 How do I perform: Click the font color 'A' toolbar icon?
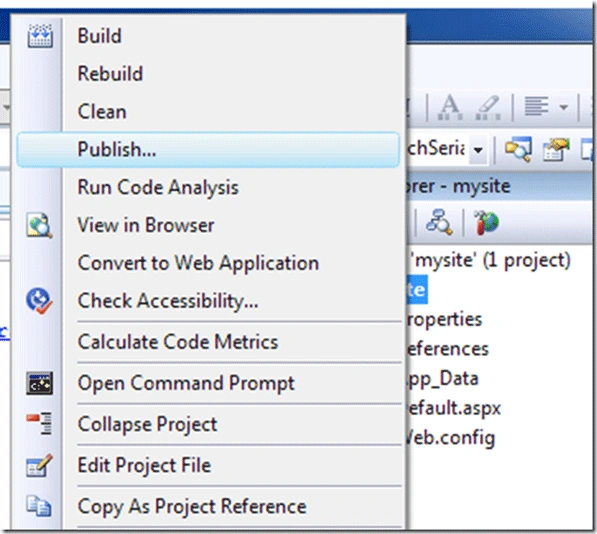pos(450,107)
